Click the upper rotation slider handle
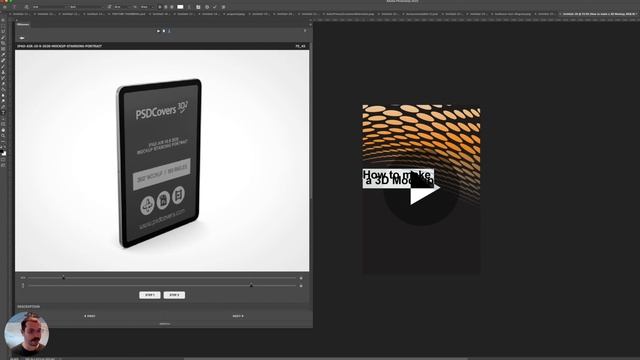Viewport: 640px width, 360px height. 63,278
